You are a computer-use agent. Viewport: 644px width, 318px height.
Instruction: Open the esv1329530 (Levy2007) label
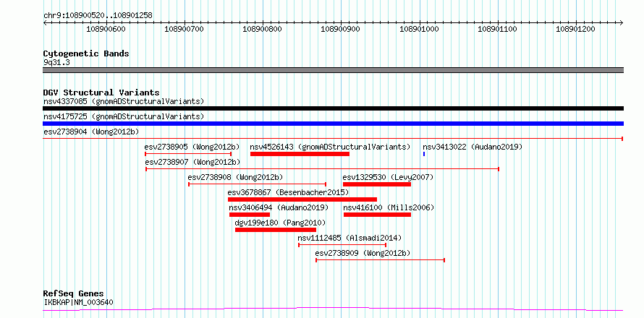388,177
